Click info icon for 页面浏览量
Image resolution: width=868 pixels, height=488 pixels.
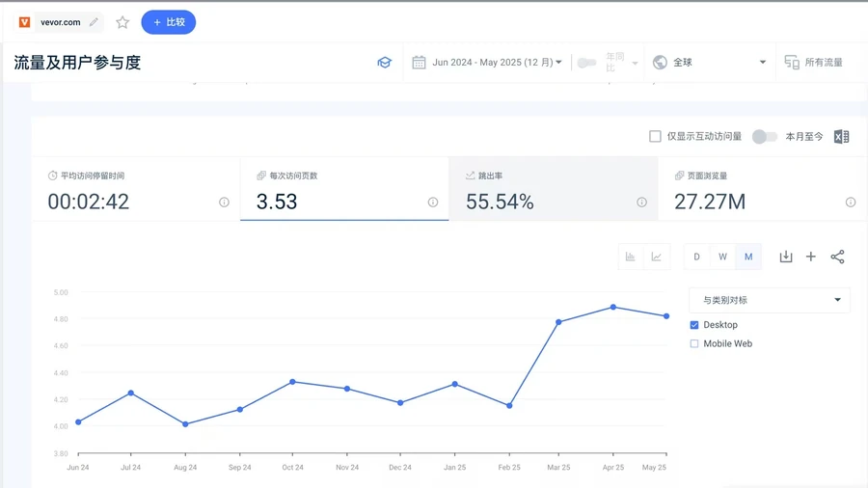coord(851,202)
